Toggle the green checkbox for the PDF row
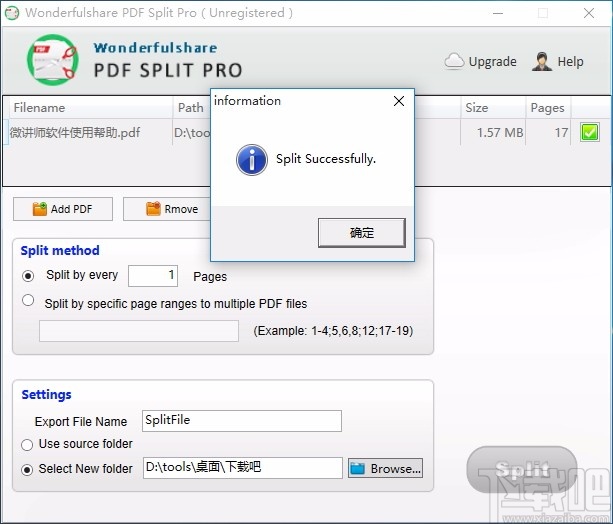 pos(590,132)
